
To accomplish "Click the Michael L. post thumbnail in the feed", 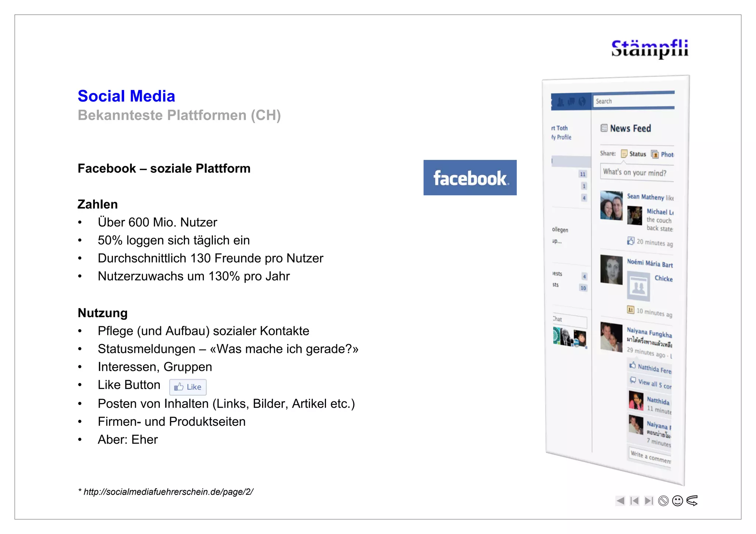I will [635, 216].
